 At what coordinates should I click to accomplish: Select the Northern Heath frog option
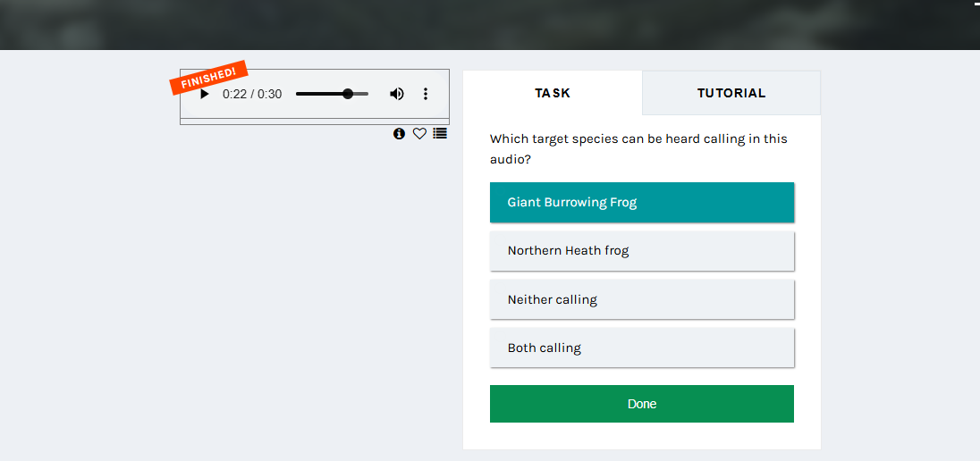(x=641, y=251)
